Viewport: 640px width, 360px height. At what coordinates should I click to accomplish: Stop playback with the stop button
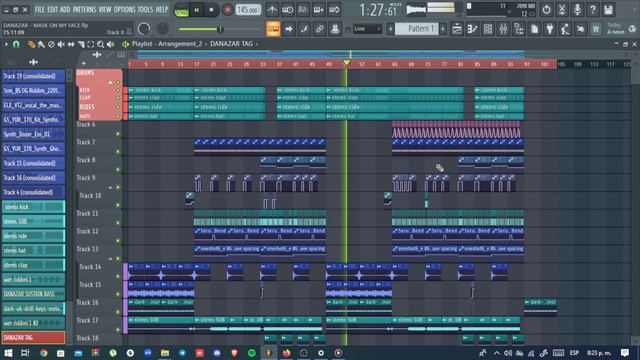click(x=211, y=10)
